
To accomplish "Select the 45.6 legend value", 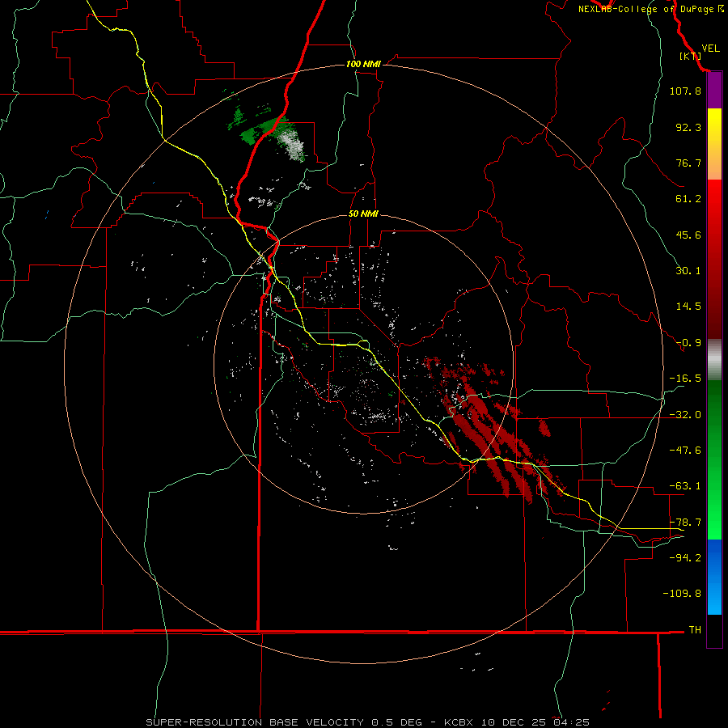I will [688, 235].
